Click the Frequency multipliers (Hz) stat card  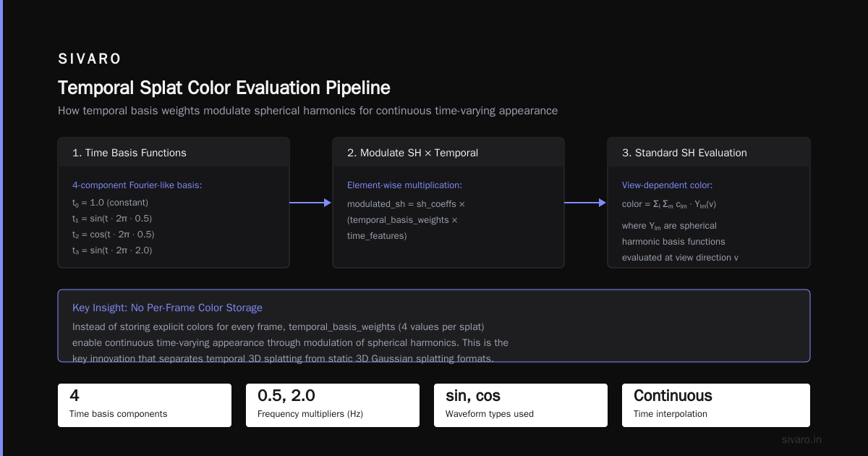click(x=333, y=405)
